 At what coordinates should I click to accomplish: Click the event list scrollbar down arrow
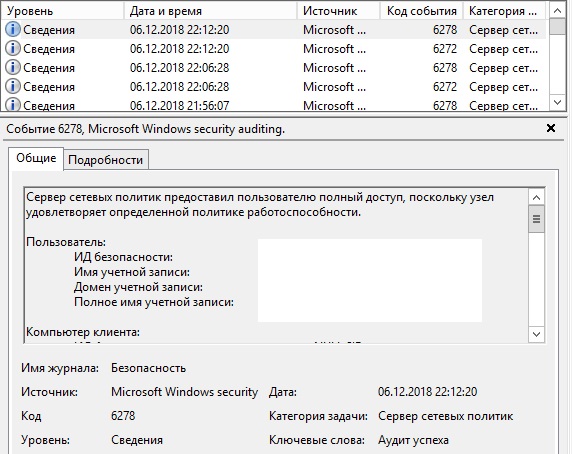(x=557, y=102)
